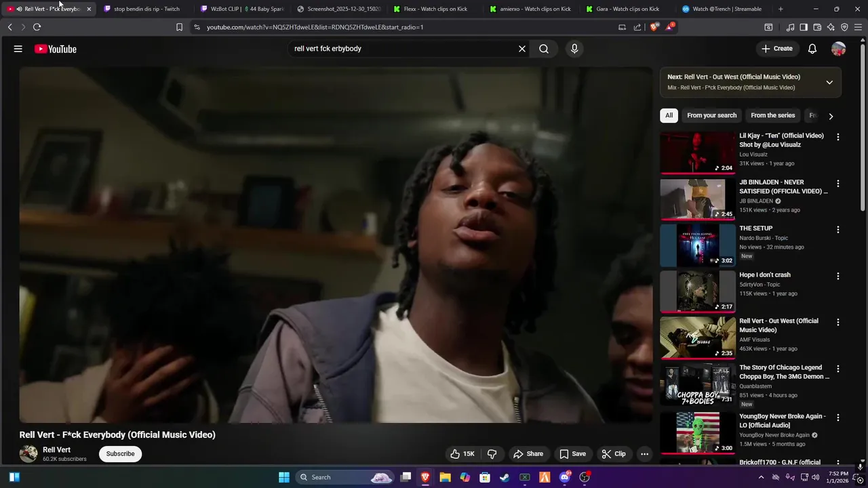Screen dimensions: 868x488
Task: Like the video (15K)
Action: pyautogui.click(x=462, y=454)
